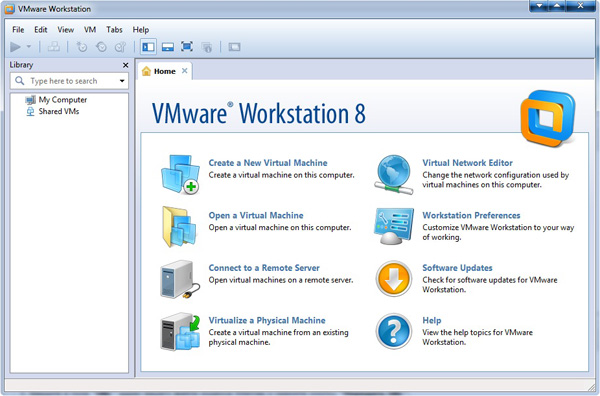Open the power options dropdown arrow next to play
The width and height of the screenshot is (600, 396).
pyautogui.click(x=29, y=47)
